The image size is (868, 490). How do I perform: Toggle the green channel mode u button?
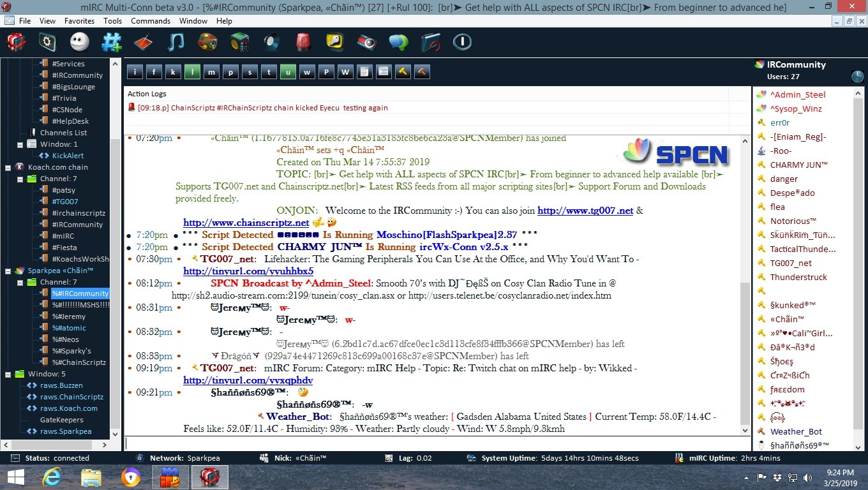tap(288, 71)
